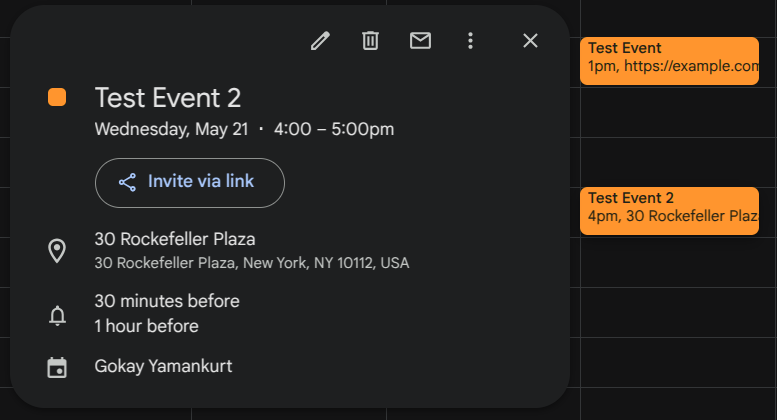This screenshot has height=420, width=777.
Task: Close the event details popup
Action: (x=530, y=41)
